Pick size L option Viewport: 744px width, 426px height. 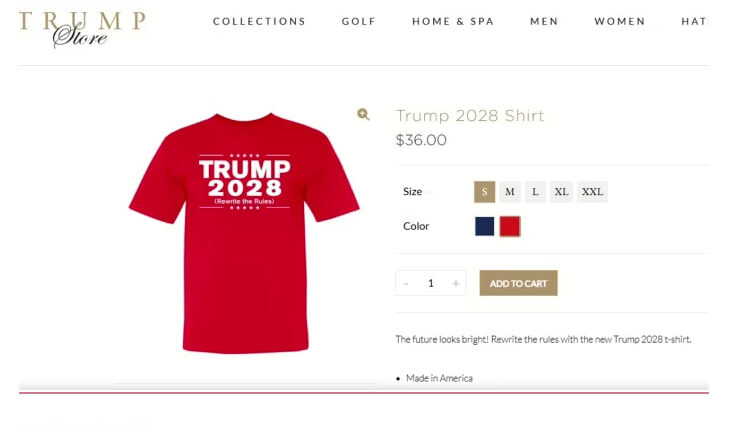click(535, 192)
